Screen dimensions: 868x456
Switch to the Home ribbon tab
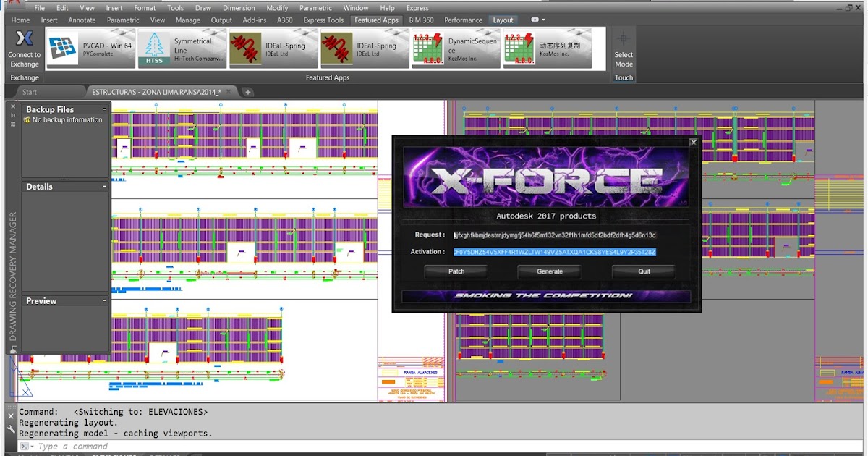[21, 20]
